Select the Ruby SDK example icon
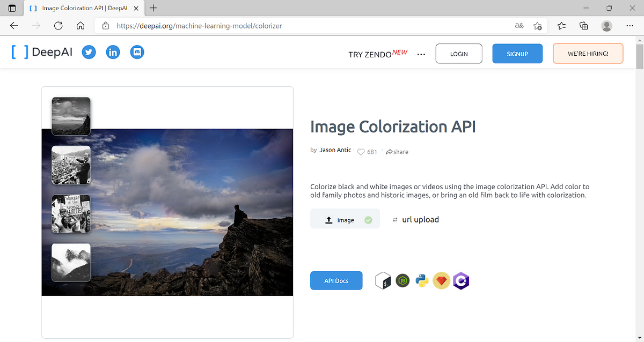The height and width of the screenshot is (342, 644). coord(441,280)
